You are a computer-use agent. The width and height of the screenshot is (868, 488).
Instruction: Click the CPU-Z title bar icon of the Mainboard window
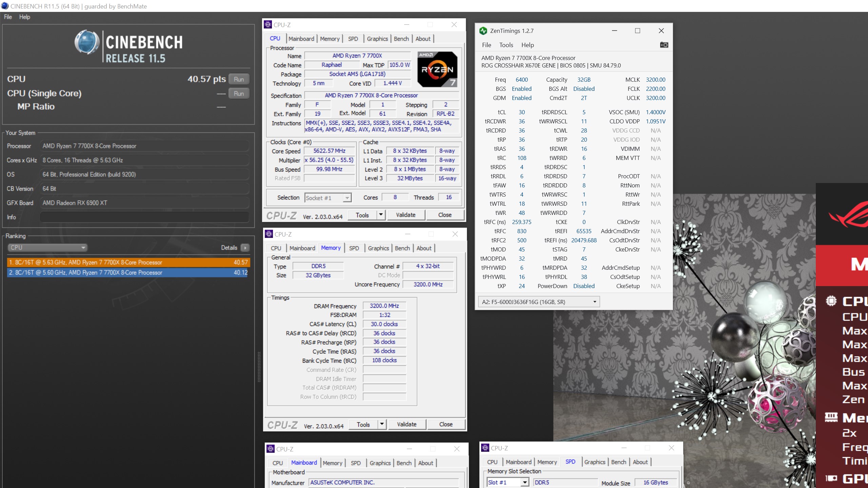click(x=271, y=449)
